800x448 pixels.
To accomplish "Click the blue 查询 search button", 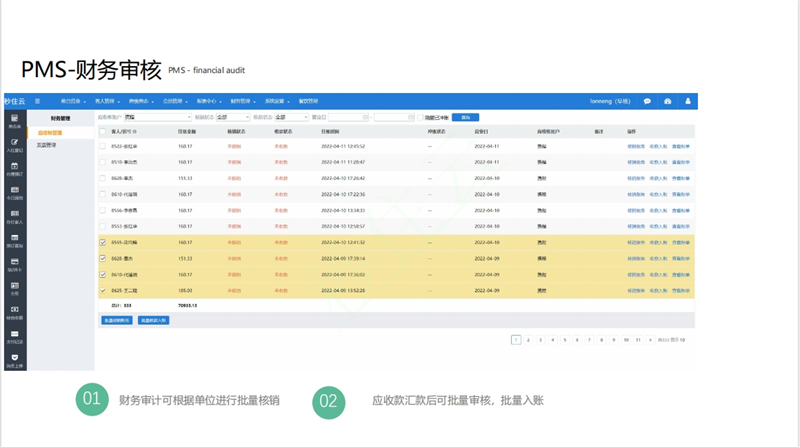I will [464, 117].
